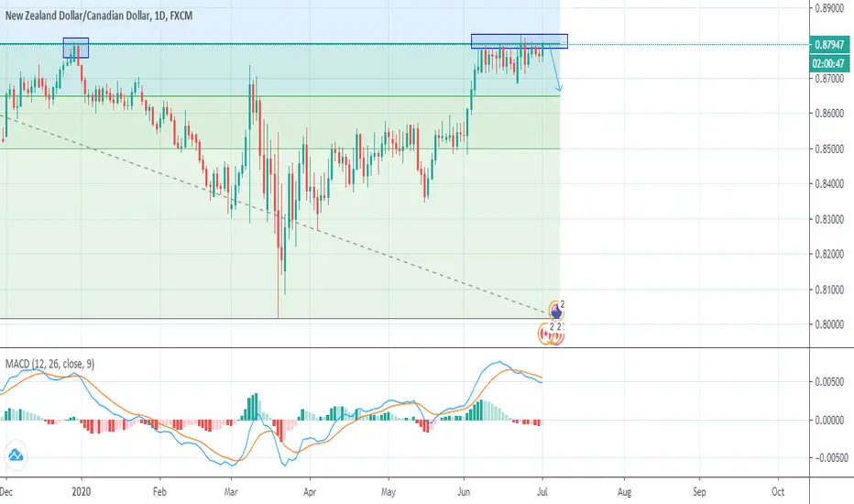Click the MACD axis value -0.00500
The height and width of the screenshot is (504, 854).
click(x=830, y=457)
